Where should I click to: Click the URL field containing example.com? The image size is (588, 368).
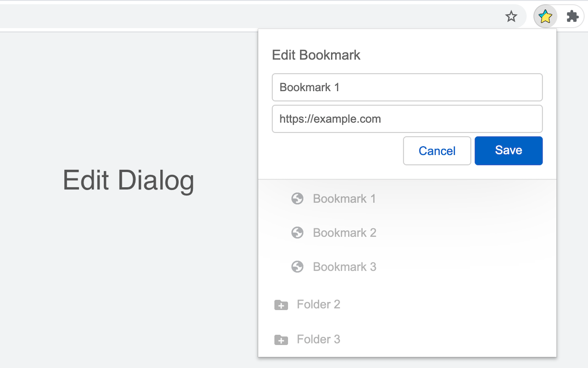click(407, 119)
